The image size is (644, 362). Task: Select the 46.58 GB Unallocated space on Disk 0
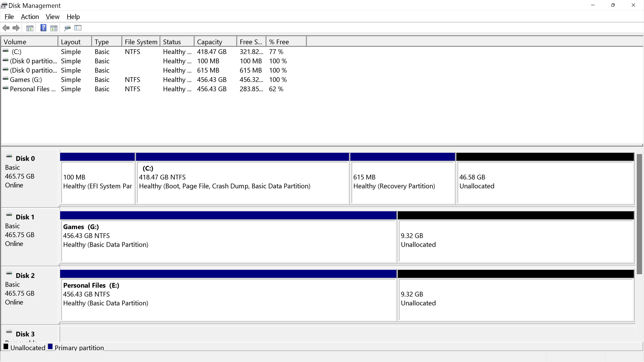[x=545, y=179]
